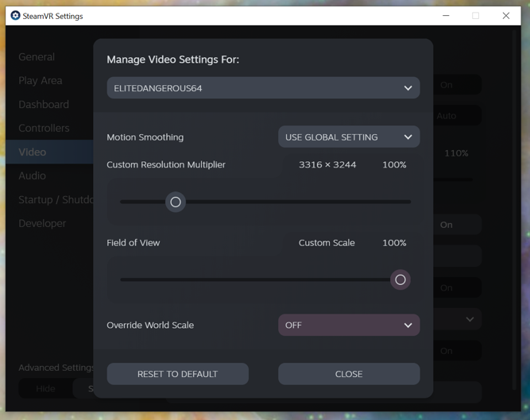
Task: Click the Custom Resolution Multiplier label
Action: (x=166, y=164)
